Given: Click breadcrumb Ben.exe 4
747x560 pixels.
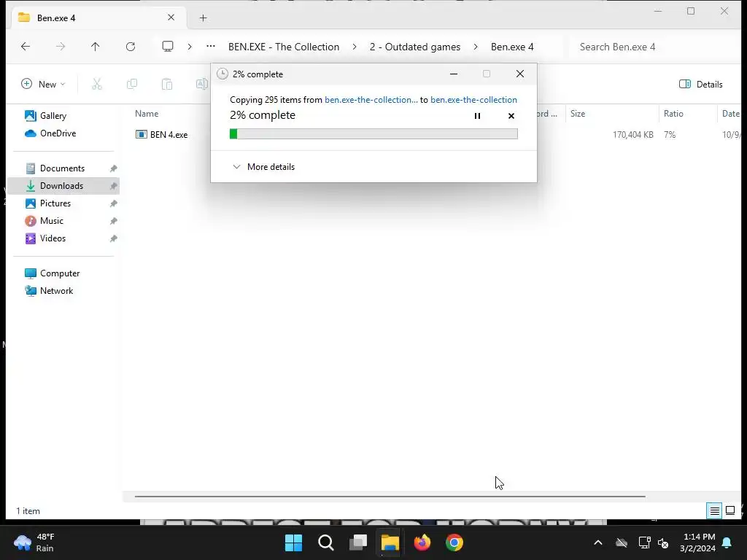Looking at the screenshot, I should click(x=512, y=47).
